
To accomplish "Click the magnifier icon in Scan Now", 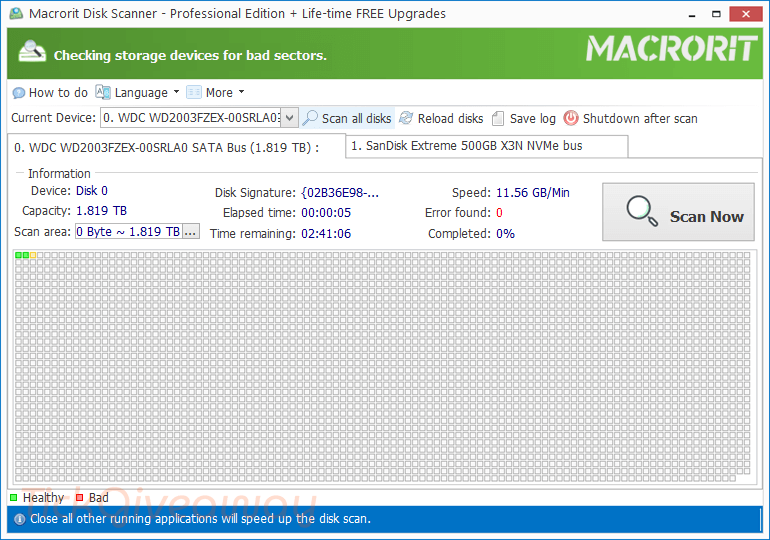I will 641,211.
